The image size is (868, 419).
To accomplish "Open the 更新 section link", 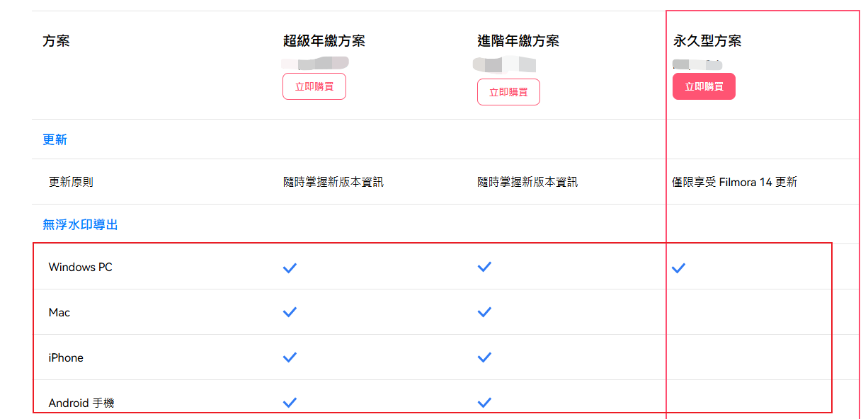I will pyautogui.click(x=55, y=139).
